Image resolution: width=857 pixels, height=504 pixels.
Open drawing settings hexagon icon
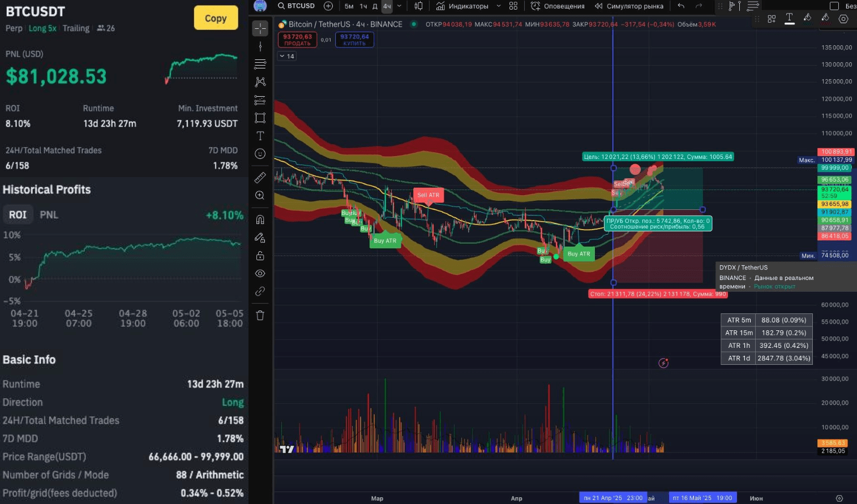click(843, 19)
